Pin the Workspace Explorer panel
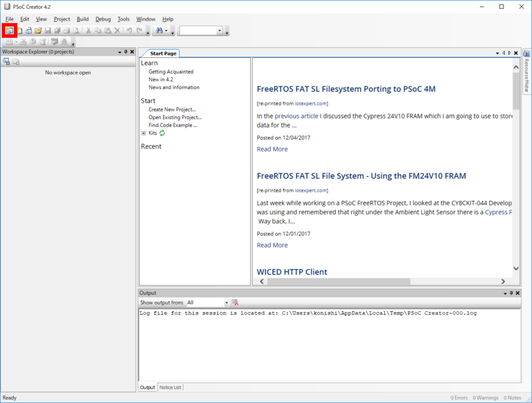 point(126,52)
